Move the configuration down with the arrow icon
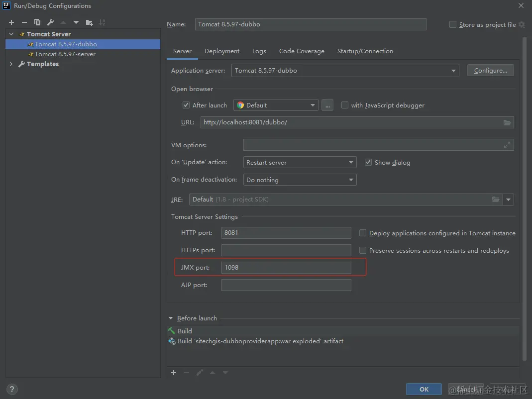This screenshot has height=399, width=532. [76, 22]
